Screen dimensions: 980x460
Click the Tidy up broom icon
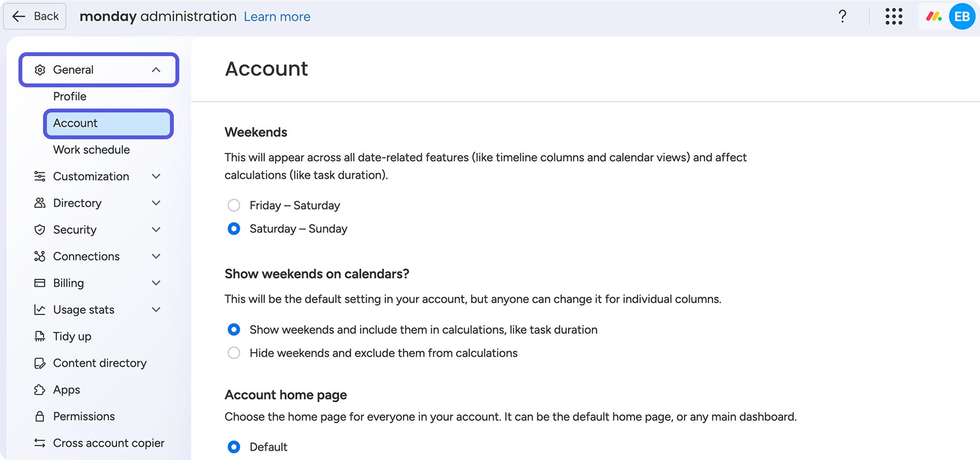tap(40, 336)
